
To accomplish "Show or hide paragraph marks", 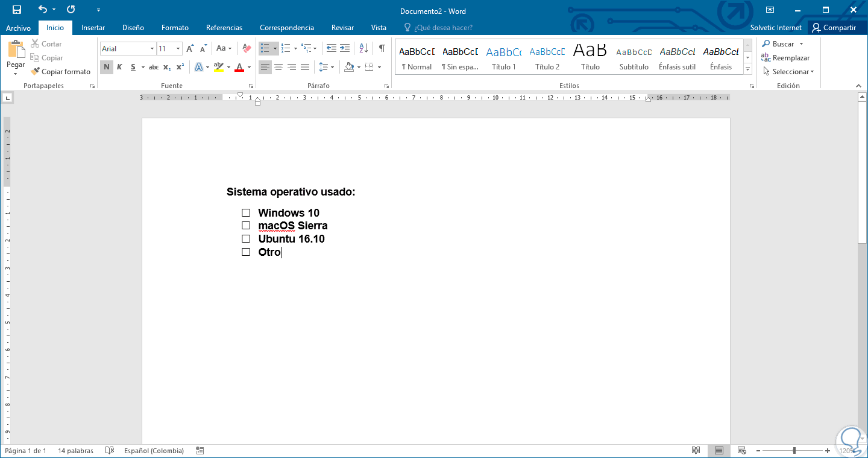I will [x=382, y=48].
